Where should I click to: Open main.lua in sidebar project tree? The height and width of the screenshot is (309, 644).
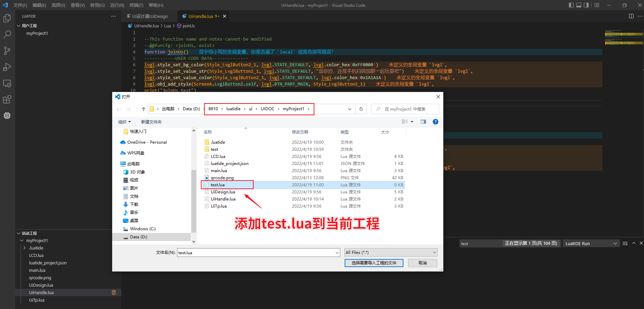click(x=37, y=270)
